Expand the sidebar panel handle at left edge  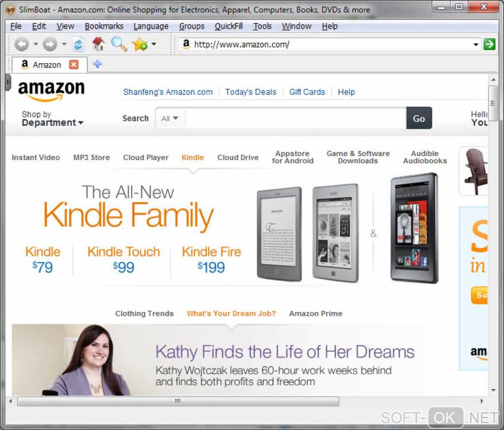(8, 82)
